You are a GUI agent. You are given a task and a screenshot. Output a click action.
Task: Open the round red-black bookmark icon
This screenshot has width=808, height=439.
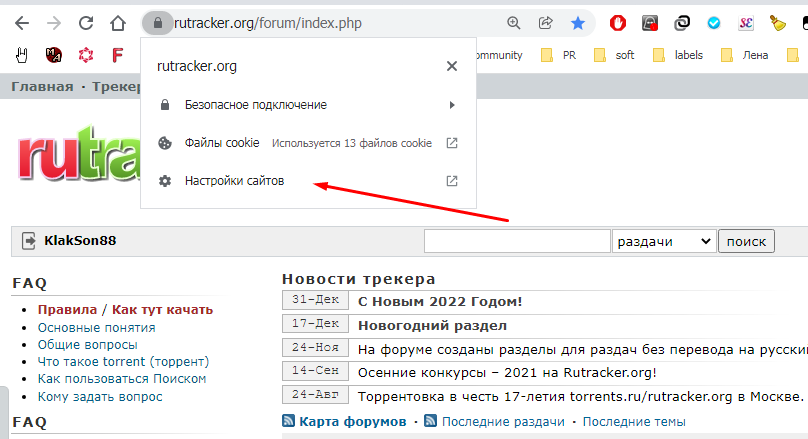[54, 55]
